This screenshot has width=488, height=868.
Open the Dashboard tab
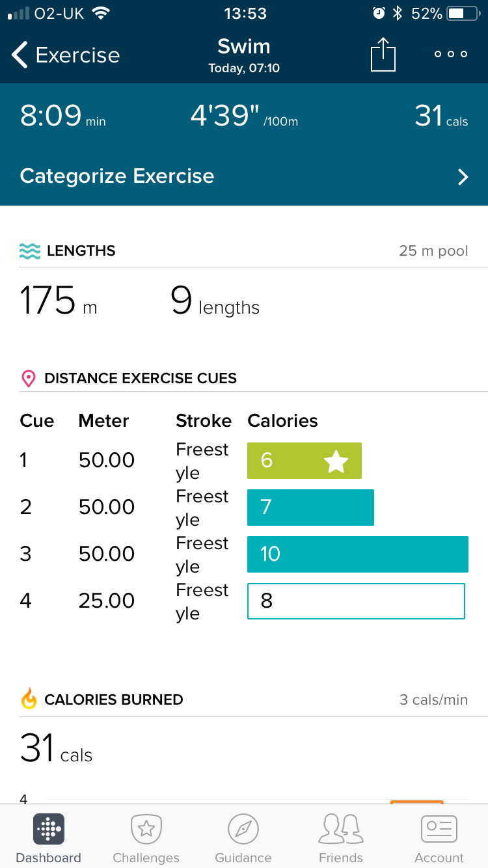click(49, 839)
